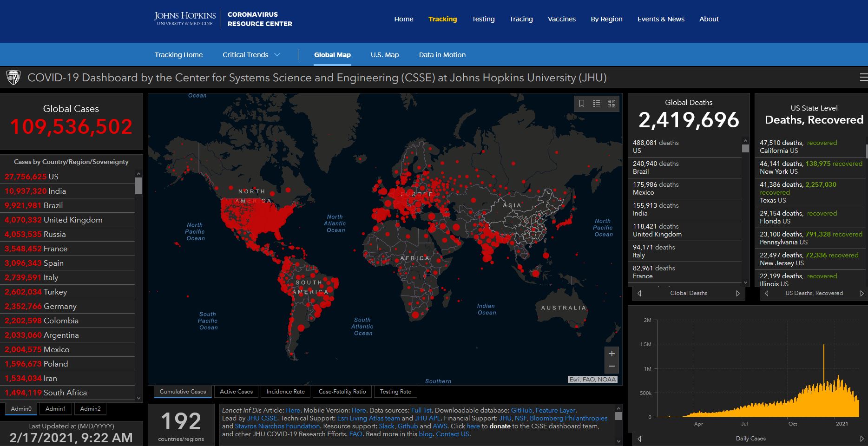The image size is (868, 446).
Task: Open the basemap gallery grid icon
Action: click(612, 104)
